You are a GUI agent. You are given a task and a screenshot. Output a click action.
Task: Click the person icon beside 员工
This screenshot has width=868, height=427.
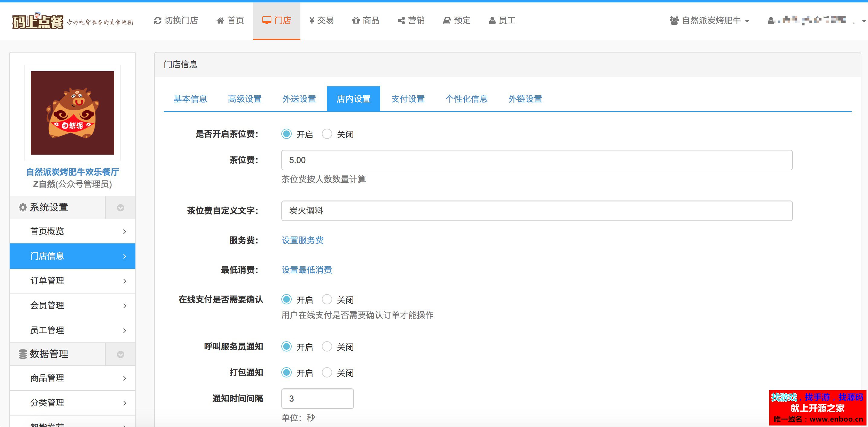pyautogui.click(x=492, y=21)
